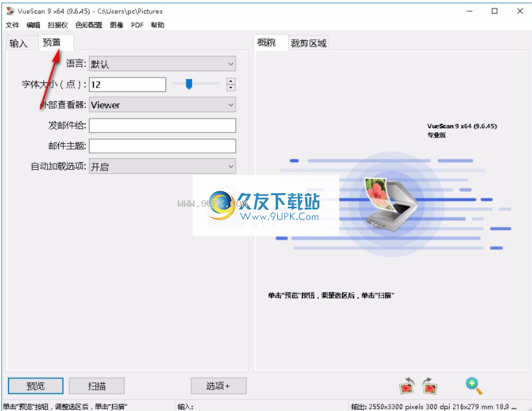
Task: Open the 色彩配置 menu
Action: click(x=89, y=25)
